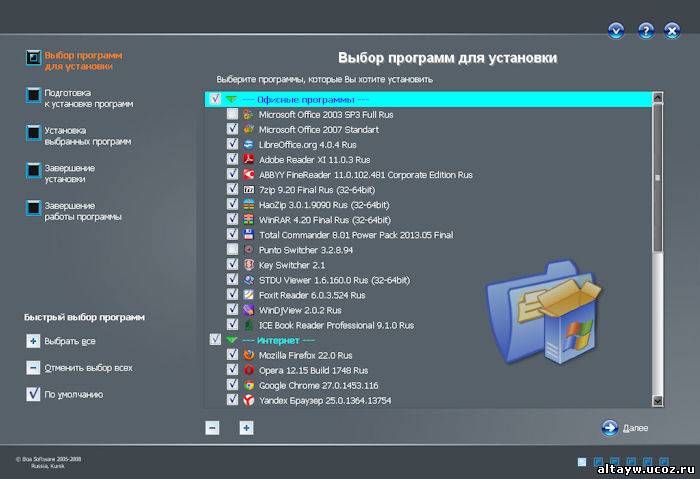The image size is (700, 479).
Task: Click the WinDjView icon
Action: 248,310
